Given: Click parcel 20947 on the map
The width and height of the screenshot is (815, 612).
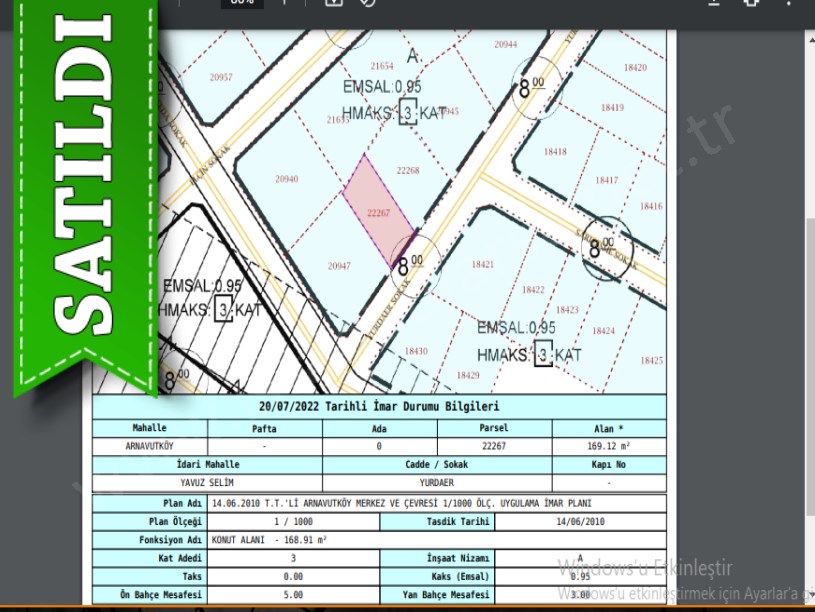Looking at the screenshot, I should pos(338,265).
